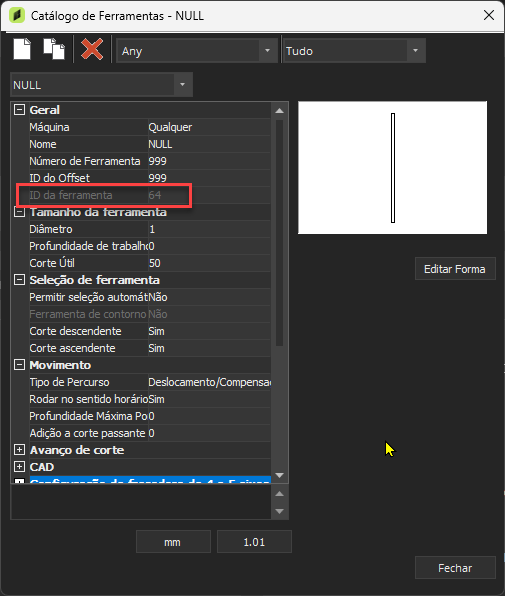The height and width of the screenshot is (596, 505).
Task: Click the Tipo de Percurso label
Action: tap(70, 382)
